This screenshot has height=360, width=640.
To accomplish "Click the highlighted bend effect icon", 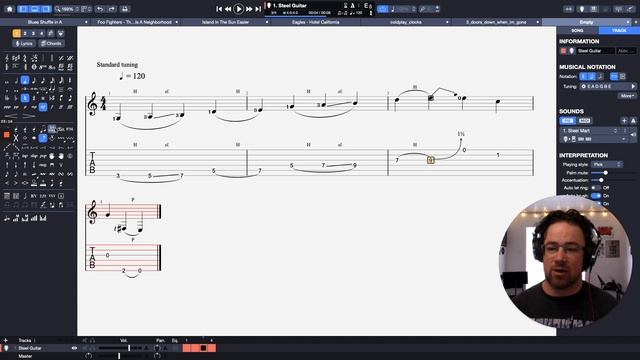I will pyautogui.click(x=43, y=138).
